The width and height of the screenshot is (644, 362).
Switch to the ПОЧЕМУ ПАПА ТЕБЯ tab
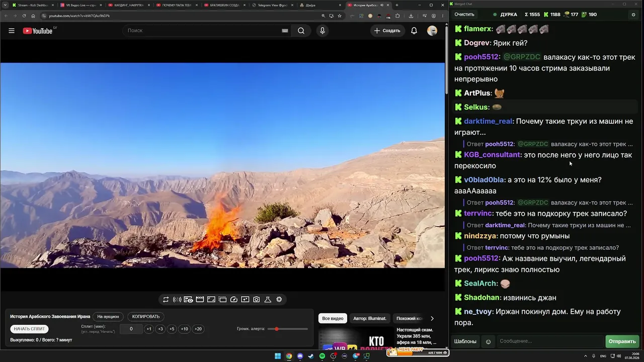(176, 5)
